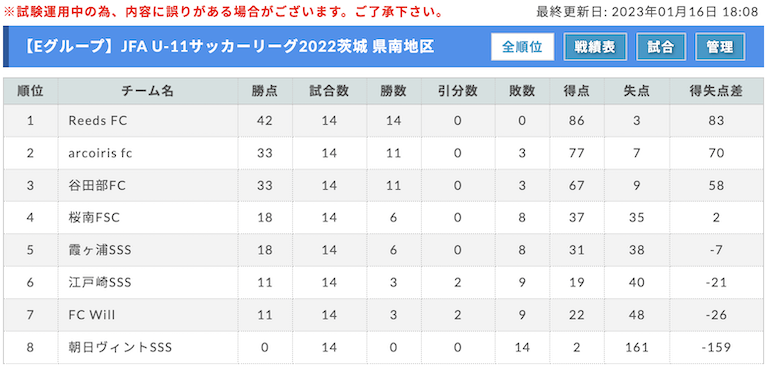Switch to the 戦績表 tab
Screen dimensions: 770x372
pyautogui.click(x=595, y=47)
